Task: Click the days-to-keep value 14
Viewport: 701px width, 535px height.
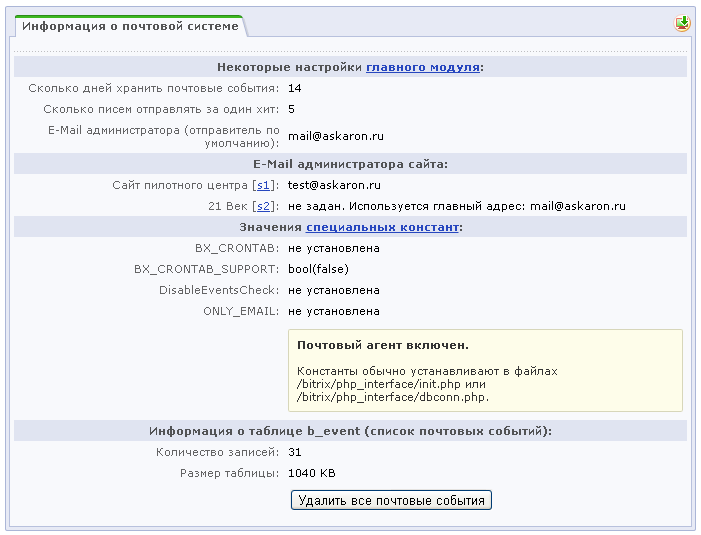Action: coord(294,88)
